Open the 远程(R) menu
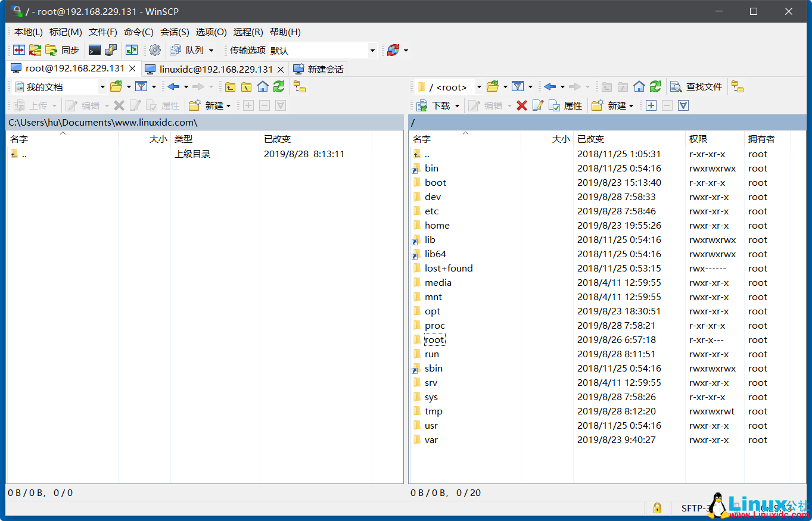Image resolution: width=812 pixels, height=521 pixels. (248, 32)
